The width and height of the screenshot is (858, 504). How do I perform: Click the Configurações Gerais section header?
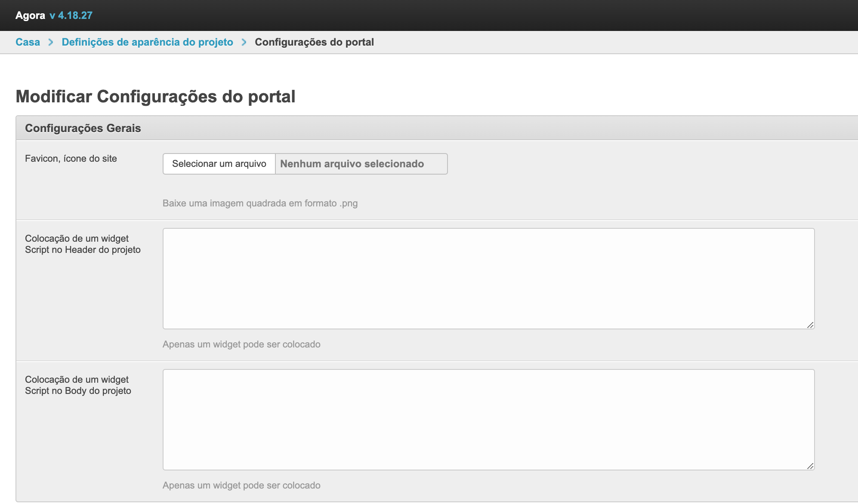tap(83, 128)
